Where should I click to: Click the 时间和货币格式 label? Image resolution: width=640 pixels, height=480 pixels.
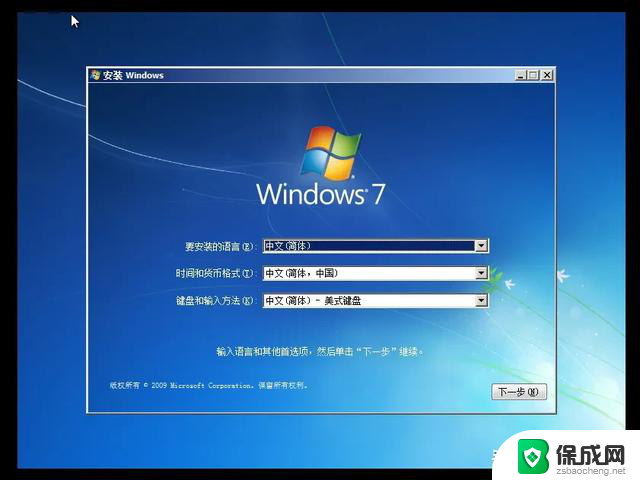tap(215, 273)
